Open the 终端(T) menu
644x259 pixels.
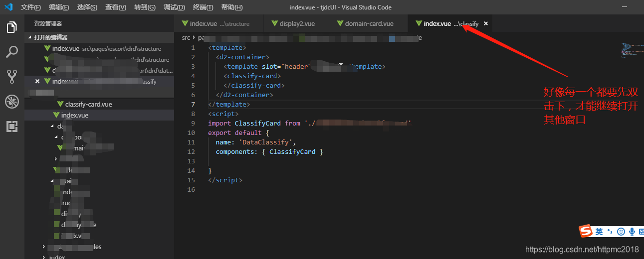click(x=203, y=7)
